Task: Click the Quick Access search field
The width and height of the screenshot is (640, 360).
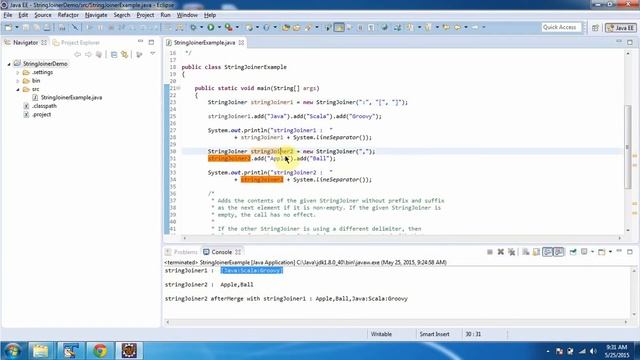Action: 561,27
